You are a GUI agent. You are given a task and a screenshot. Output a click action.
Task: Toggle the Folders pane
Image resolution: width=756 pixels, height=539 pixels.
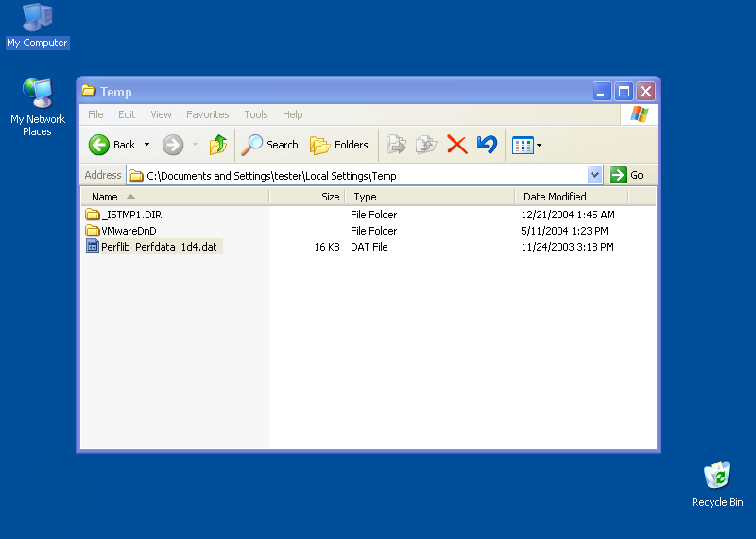pos(339,145)
